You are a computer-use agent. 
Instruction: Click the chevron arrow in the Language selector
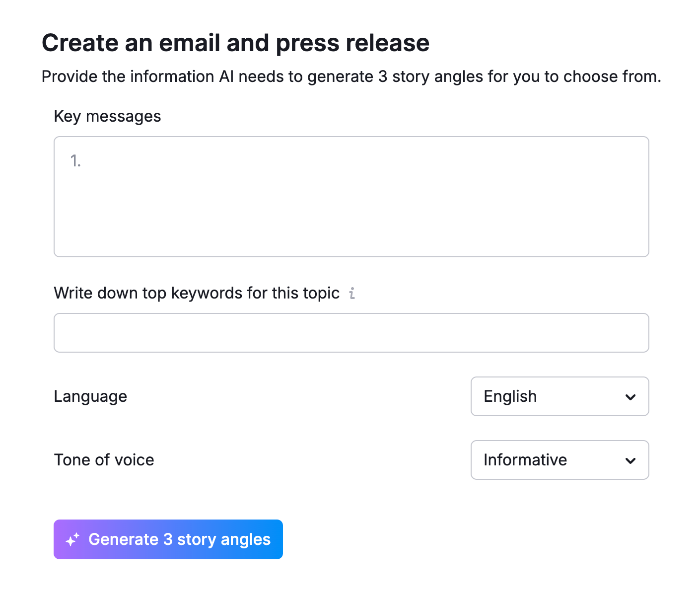[x=630, y=397]
